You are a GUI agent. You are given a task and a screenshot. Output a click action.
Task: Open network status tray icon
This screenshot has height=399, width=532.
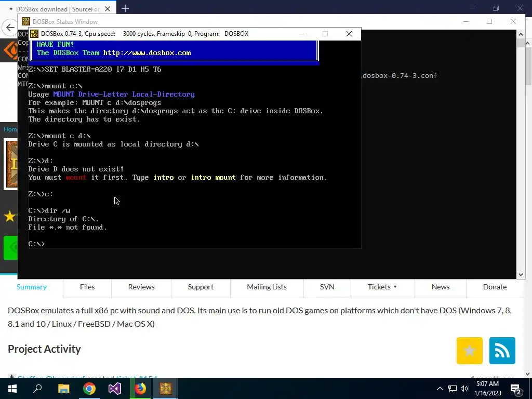pos(453,389)
